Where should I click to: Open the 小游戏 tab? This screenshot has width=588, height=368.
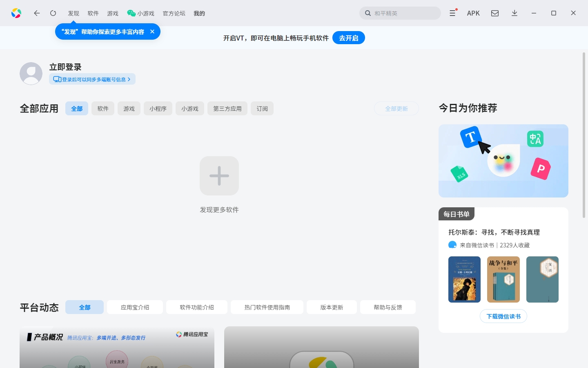141,13
